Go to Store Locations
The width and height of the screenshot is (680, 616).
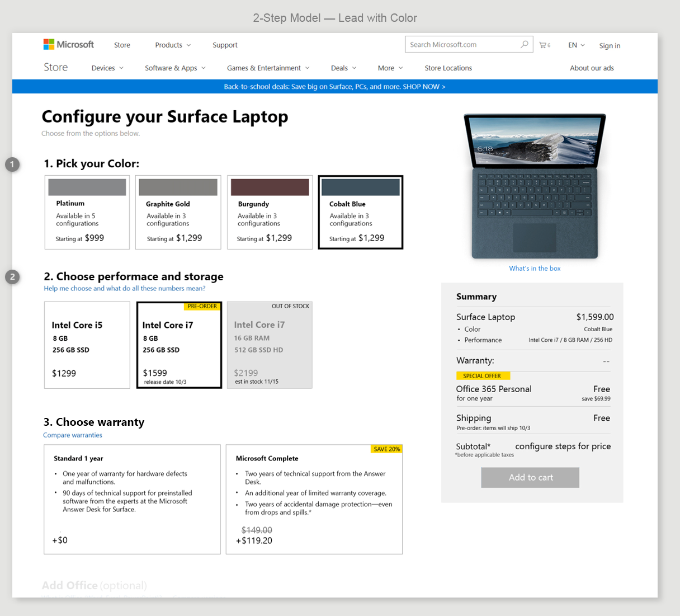[448, 68]
